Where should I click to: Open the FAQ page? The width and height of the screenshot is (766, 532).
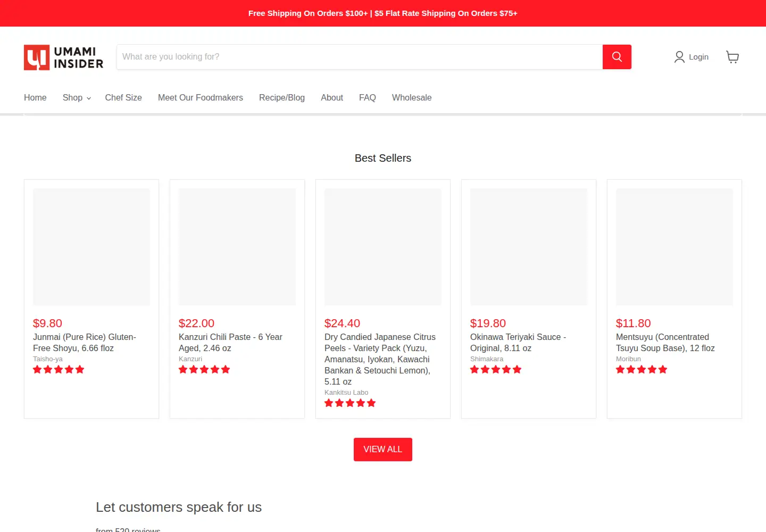[368, 98]
